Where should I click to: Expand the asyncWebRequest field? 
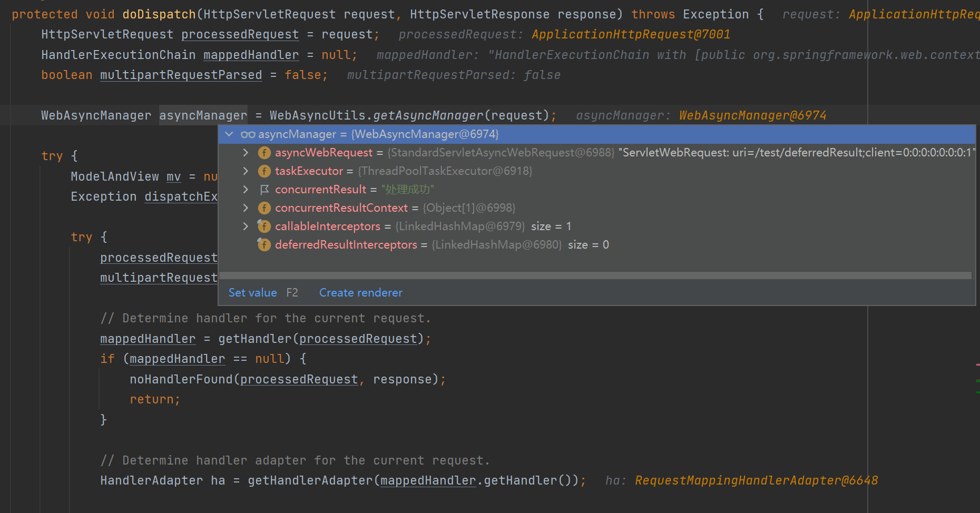[246, 153]
